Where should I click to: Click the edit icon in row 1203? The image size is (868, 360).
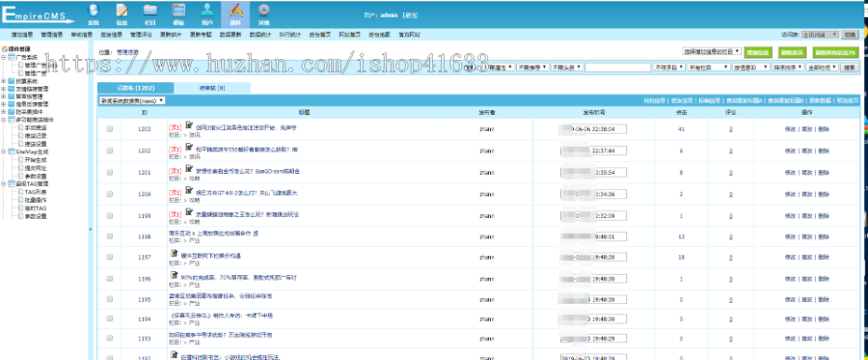click(189, 125)
